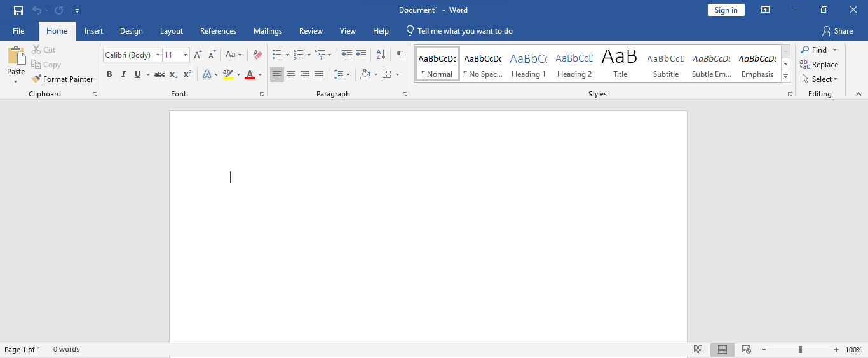Image resolution: width=868 pixels, height=358 pixels.
Task: Open Text Effects and Typography
Action: pyautogui.click(x=207, y=74)
